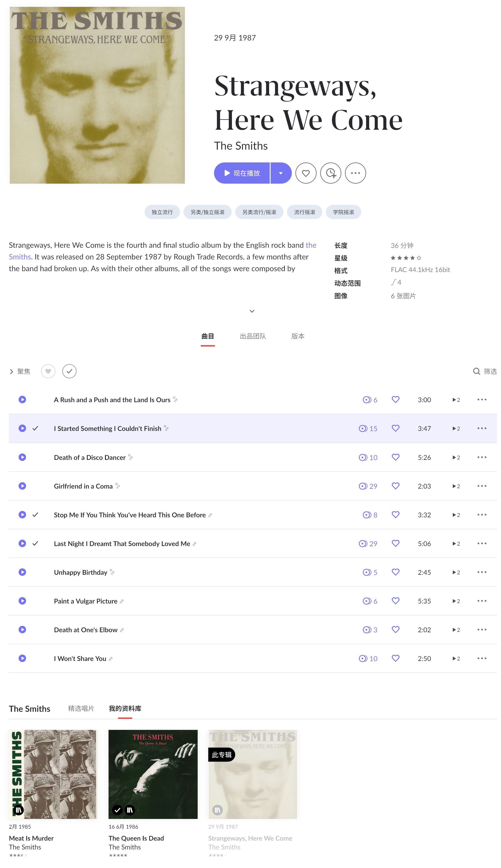Image resolution: width=501 pixels, height=868 pixels.
Task: Open the 筛选 filter search
Action: 485,372
